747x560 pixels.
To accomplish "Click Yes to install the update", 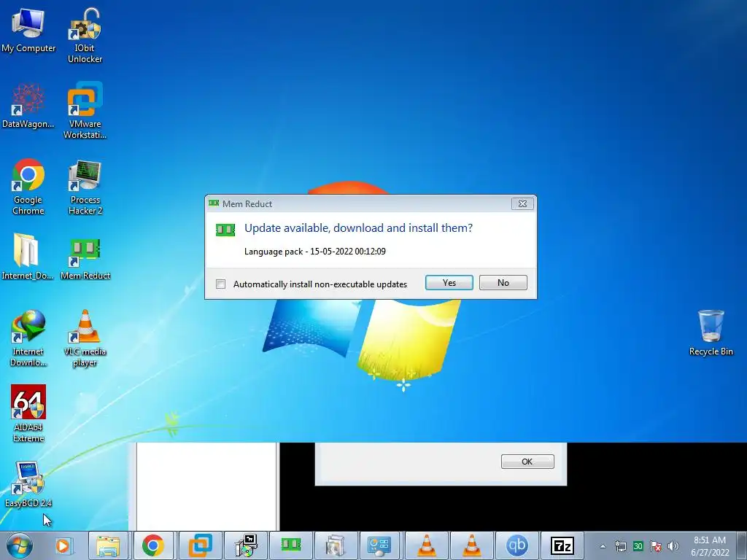I will pos(449,282).
